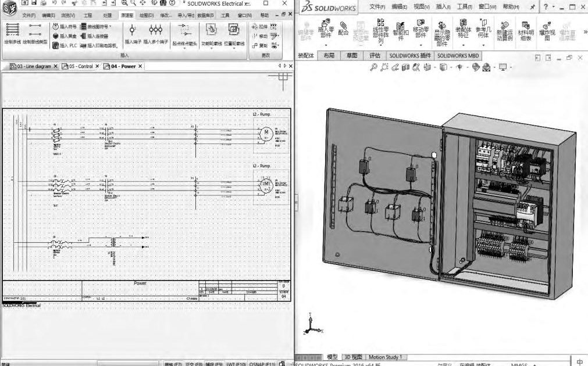Viewport: 588px width, 366px height.
Task: Click 插入印刷电路板 insert PCB
Action: pyautogui.click(x=99, y=45)
